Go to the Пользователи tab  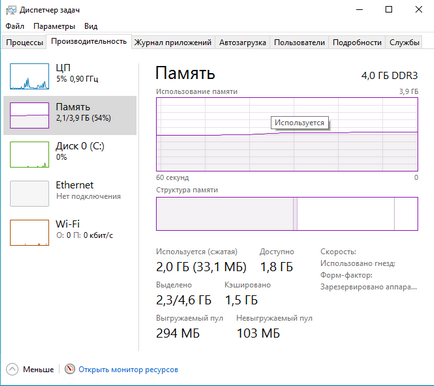(x=299, y=43)
